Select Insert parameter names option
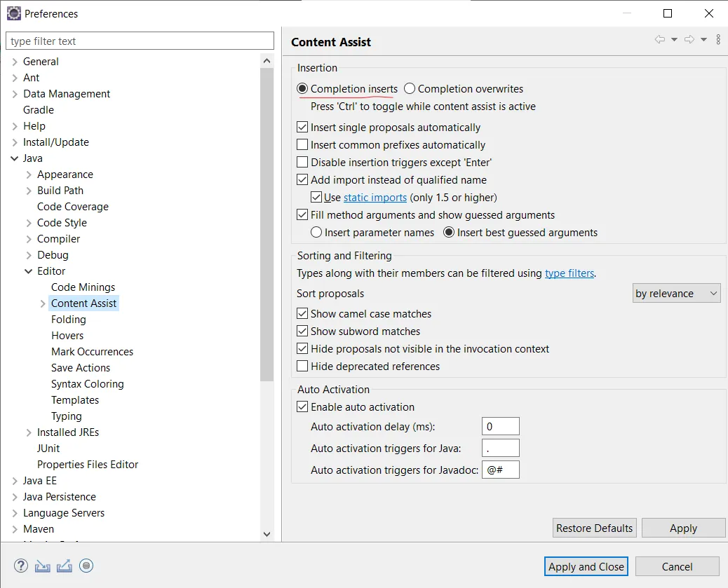Image resolution: width=728 pixels, height=588 pixels. (316, 233)
